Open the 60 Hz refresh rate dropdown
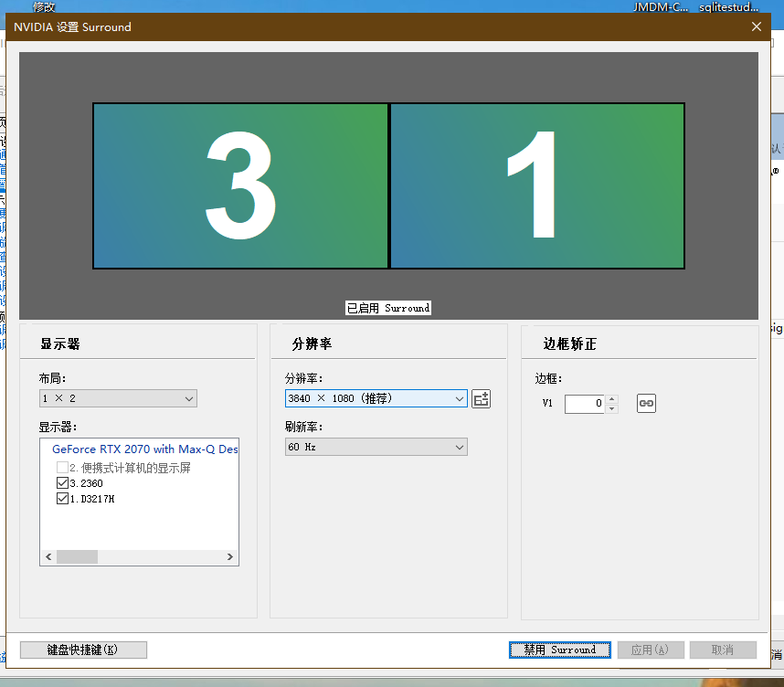Image resolution: width=784 pixels, height=687 pixels. pyautogui.click(x=376, y=447)
